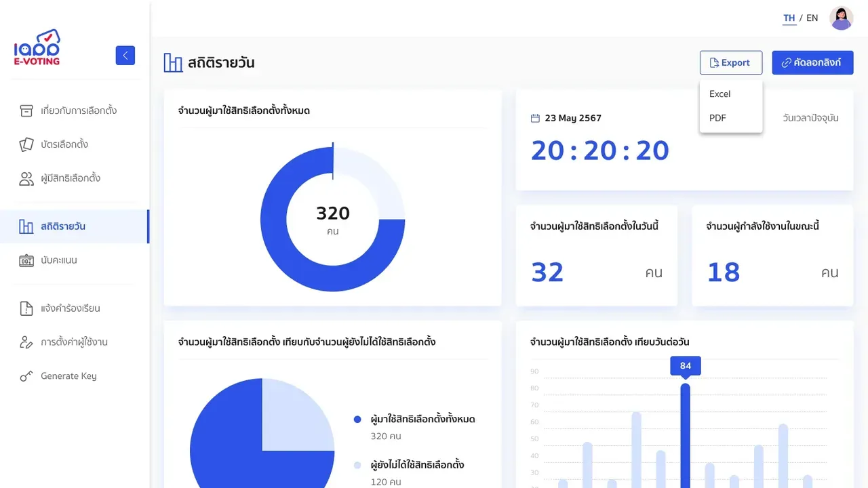Image resolution: width=868 pixels, height=488 pixels.
Task: Choose Excel from the export menu
Action: [731, 94]
